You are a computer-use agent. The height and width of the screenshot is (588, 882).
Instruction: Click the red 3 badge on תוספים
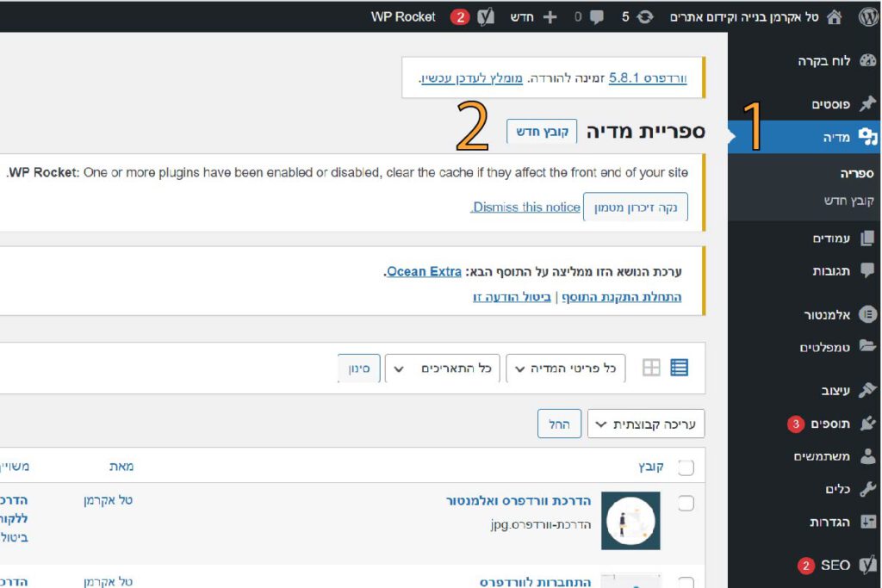[795, 424]
